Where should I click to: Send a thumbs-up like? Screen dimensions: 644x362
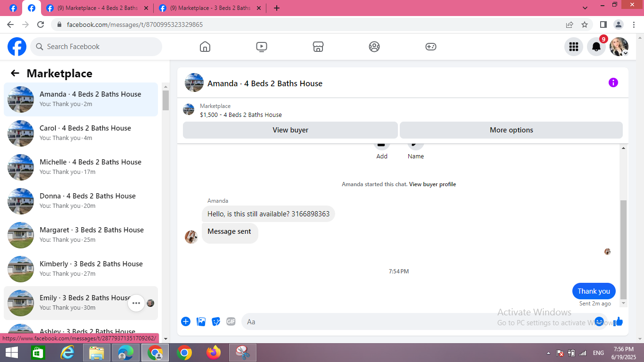tap(619, 321)
